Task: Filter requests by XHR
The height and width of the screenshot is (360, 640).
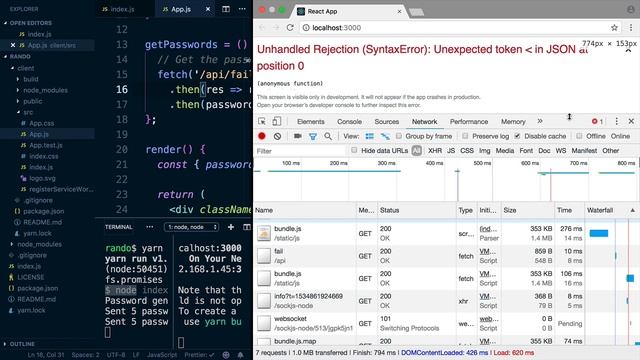Action: point(435,151)
